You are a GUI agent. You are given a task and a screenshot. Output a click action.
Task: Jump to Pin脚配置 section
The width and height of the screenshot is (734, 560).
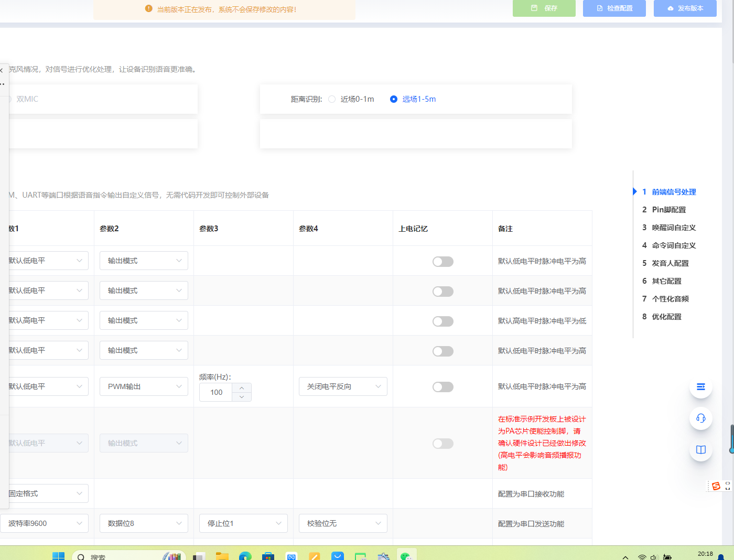[668, 210]
